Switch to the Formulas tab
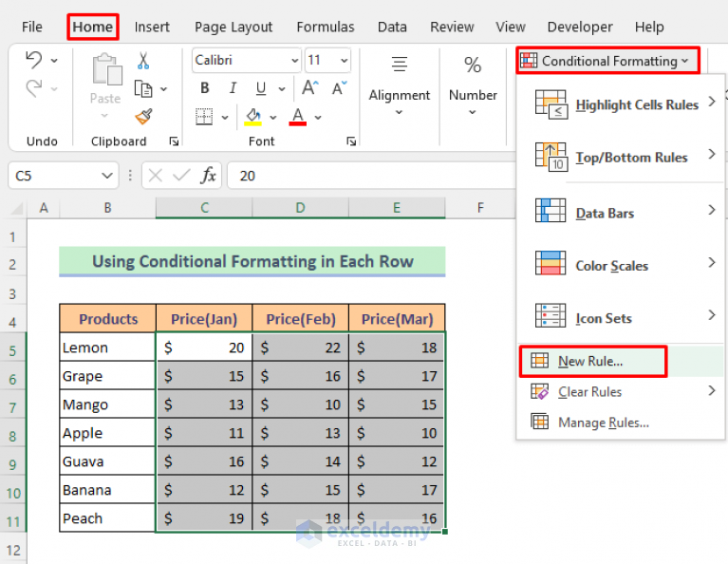 (325, 27)
